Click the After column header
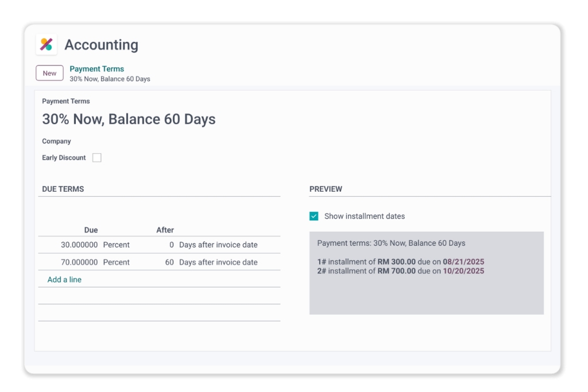Image resolution: width=588 pixels, height=392 pixels. pos(165,230)
